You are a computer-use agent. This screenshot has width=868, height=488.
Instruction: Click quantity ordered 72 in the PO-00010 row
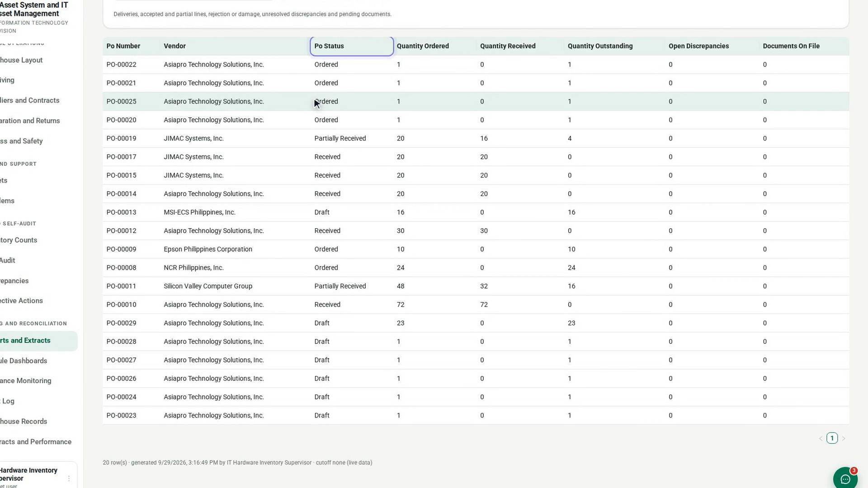point(401,305)
